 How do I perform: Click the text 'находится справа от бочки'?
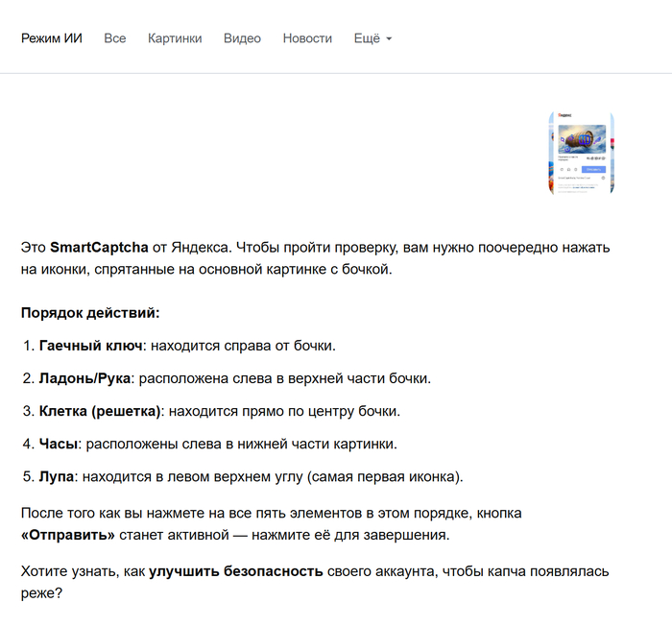click(x=242, y=345)
